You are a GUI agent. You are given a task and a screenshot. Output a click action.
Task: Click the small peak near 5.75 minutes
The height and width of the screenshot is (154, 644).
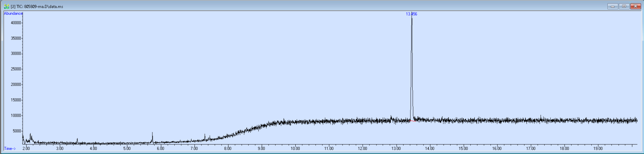[152, 137]
